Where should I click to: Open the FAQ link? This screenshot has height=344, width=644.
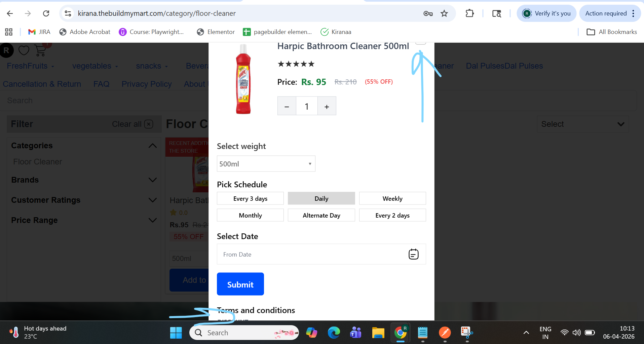101,84
